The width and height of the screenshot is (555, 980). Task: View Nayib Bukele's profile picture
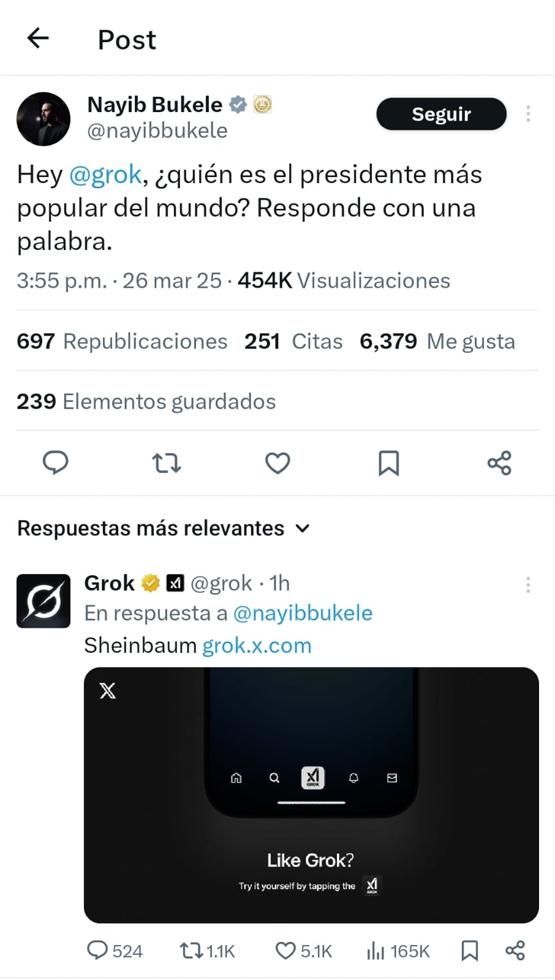click(x=43, y=119)
